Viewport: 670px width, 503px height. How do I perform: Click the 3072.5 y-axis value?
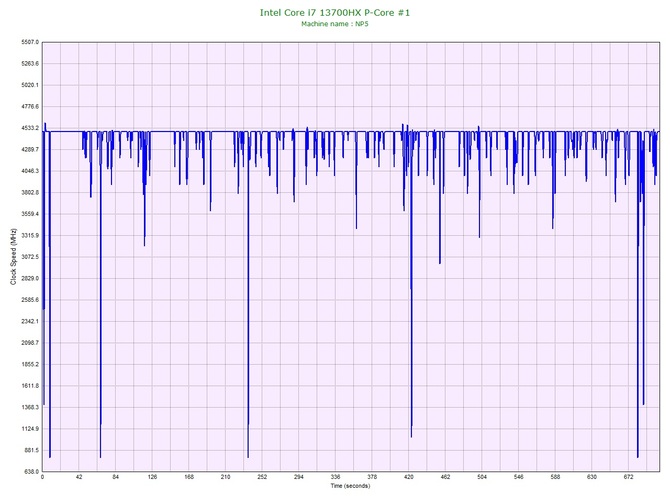[30, 257]
